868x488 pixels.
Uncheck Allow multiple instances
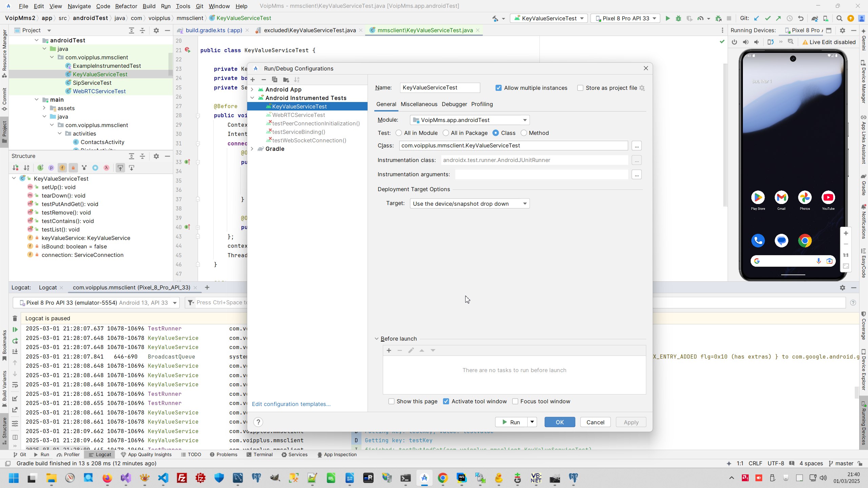pyautogui.click(x=498, y=88)
